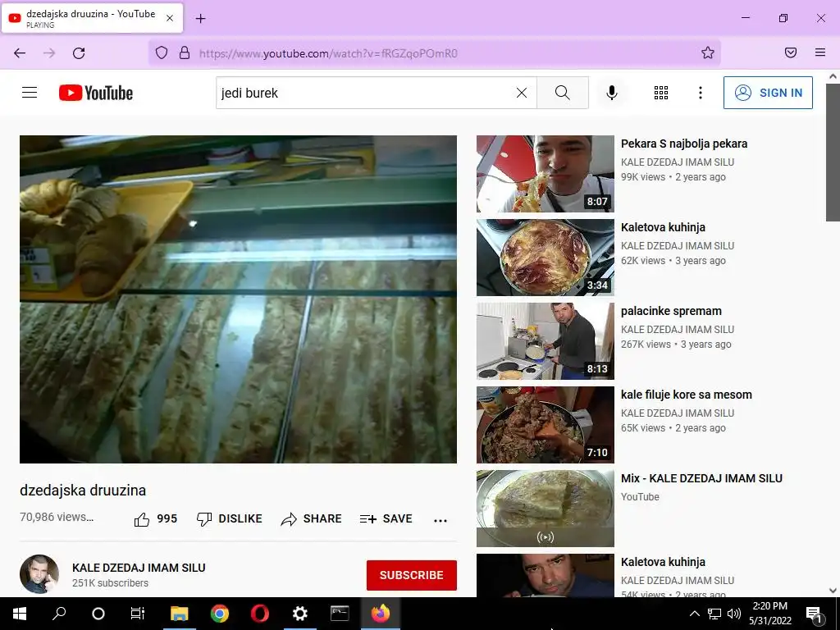Save the video to a playlist
The width and height of the screenshot is (840, 630).
pyautogui.click(x=386, y=518)
